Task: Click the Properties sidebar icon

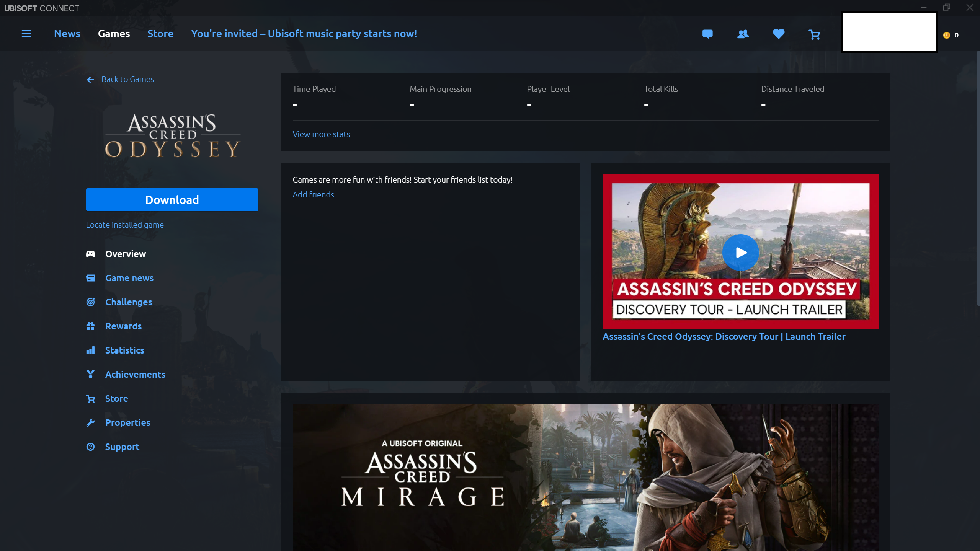Action: point(91,422)
